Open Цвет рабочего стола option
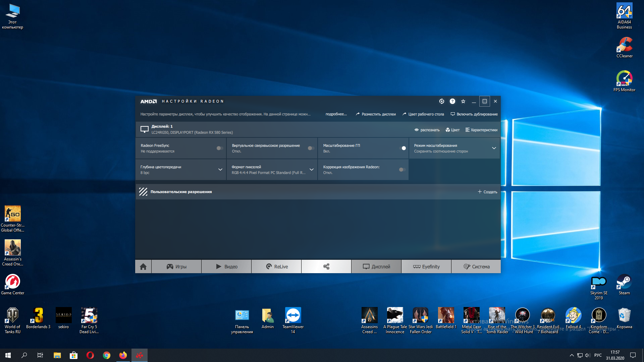644x362 pixels. coord(423,114)
